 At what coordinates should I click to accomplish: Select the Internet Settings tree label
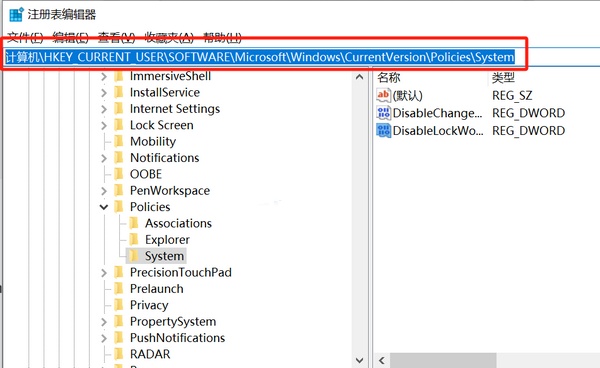[175, 109]
